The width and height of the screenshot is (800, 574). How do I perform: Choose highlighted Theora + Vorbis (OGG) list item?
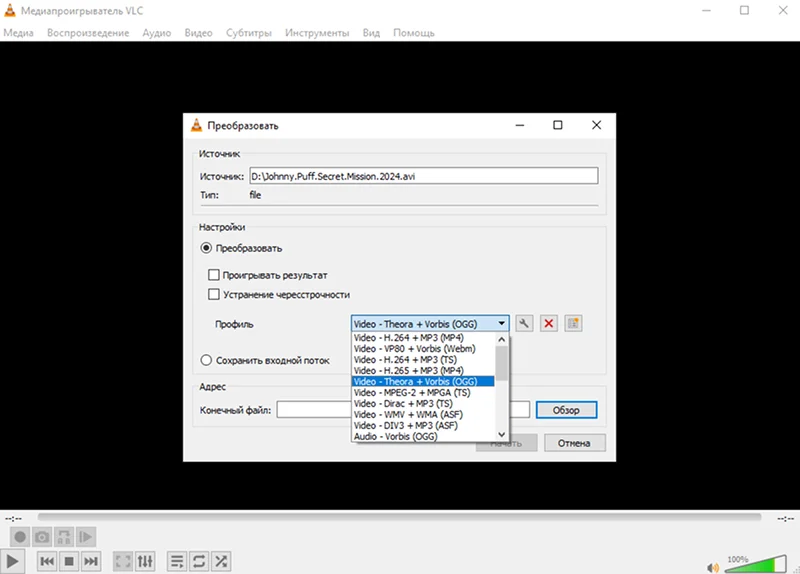coord(423,382)
